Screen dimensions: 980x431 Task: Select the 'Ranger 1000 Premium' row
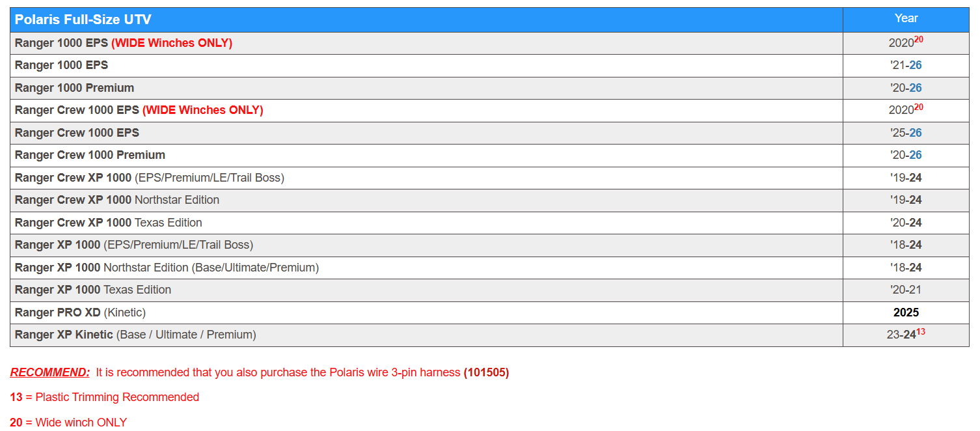pyautogui.click(x=489, y=88)
